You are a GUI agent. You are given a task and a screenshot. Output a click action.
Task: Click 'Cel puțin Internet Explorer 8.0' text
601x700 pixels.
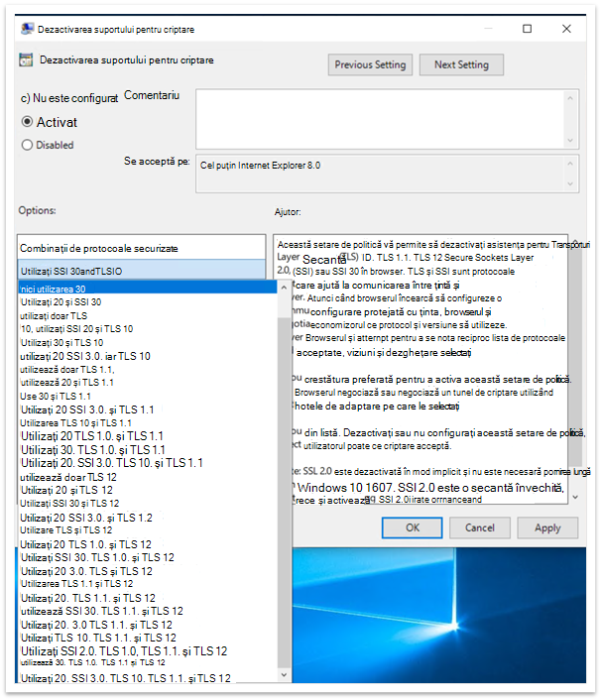point(260,166)
